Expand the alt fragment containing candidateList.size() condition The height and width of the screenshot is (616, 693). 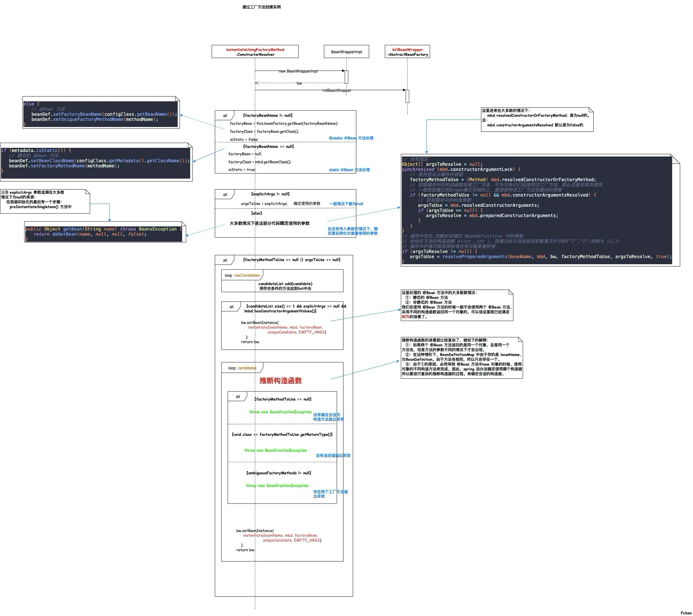click(232, 306)
